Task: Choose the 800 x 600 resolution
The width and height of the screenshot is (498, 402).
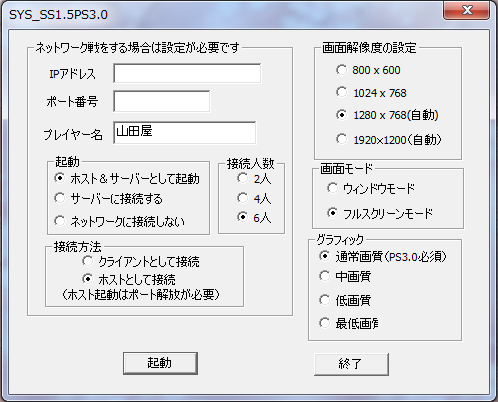Action: click(x=368, y=70)
